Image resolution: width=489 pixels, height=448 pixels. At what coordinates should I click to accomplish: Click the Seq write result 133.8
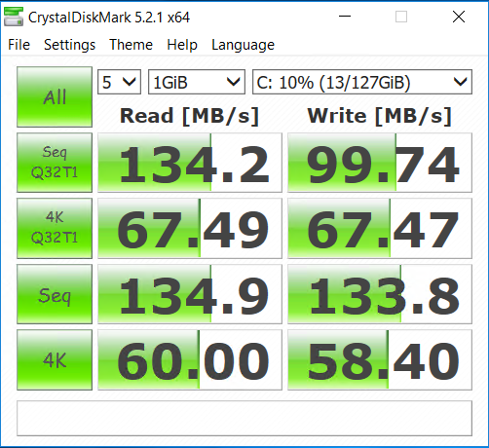click(380, 294)
